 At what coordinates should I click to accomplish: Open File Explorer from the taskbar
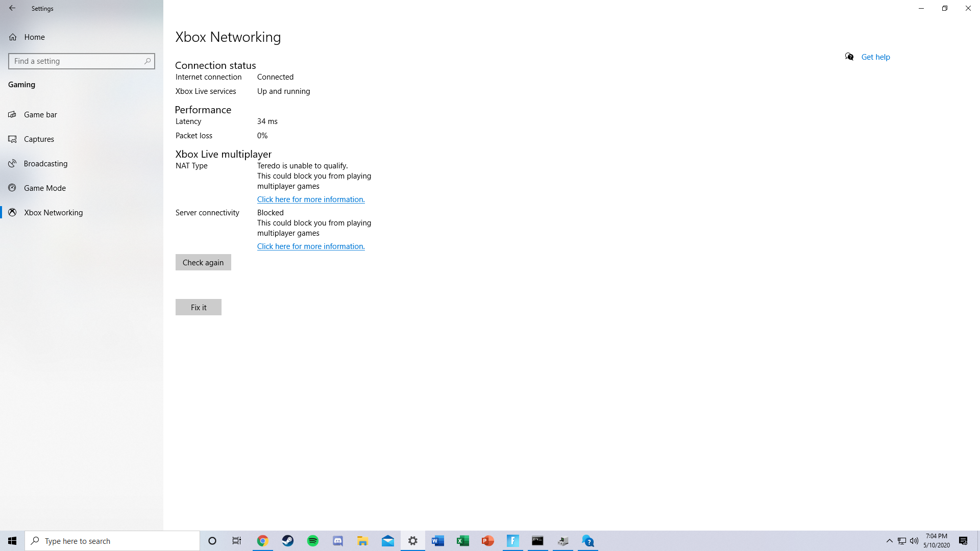click(363, 541)
